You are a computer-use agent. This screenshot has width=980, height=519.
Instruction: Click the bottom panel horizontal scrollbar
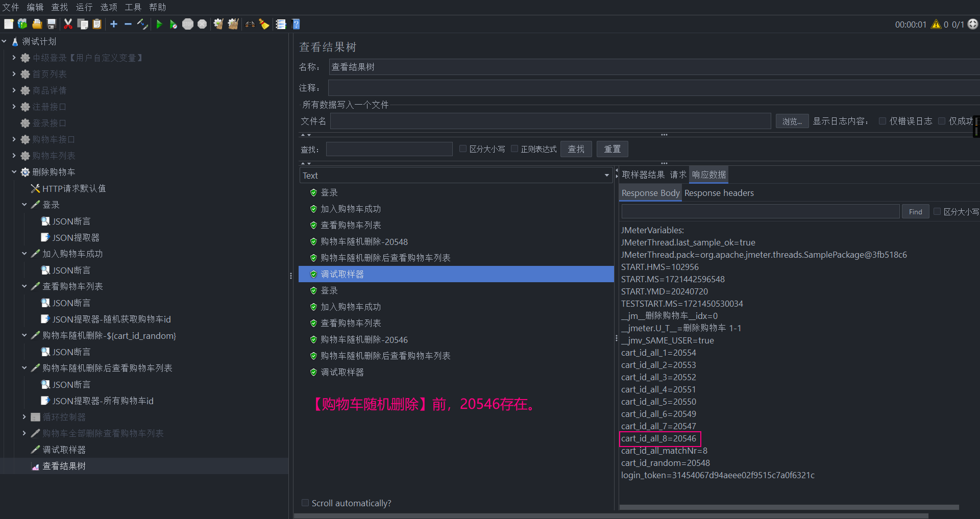tap(611, 516)
